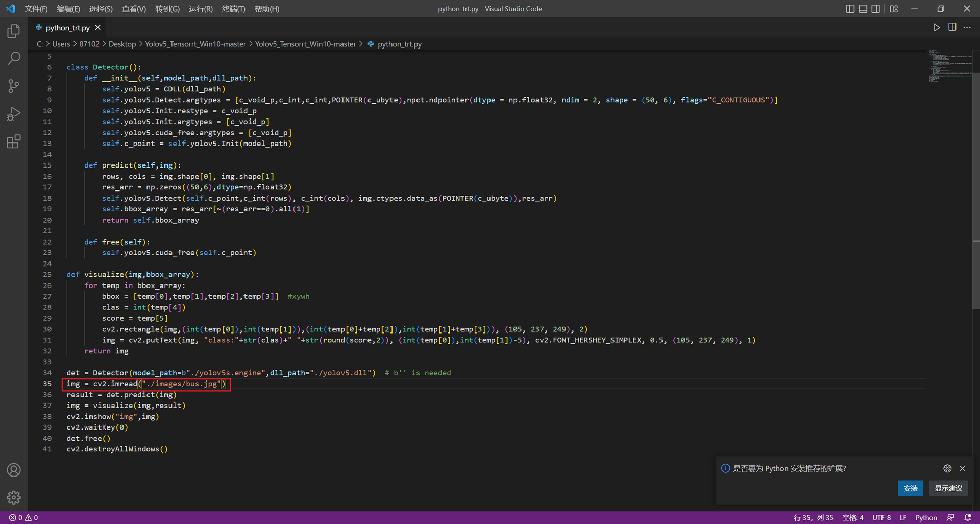Screen dimensions: 980x524
Task: Select the python_trt.py editor tab
Action: [x=67, y=28]
